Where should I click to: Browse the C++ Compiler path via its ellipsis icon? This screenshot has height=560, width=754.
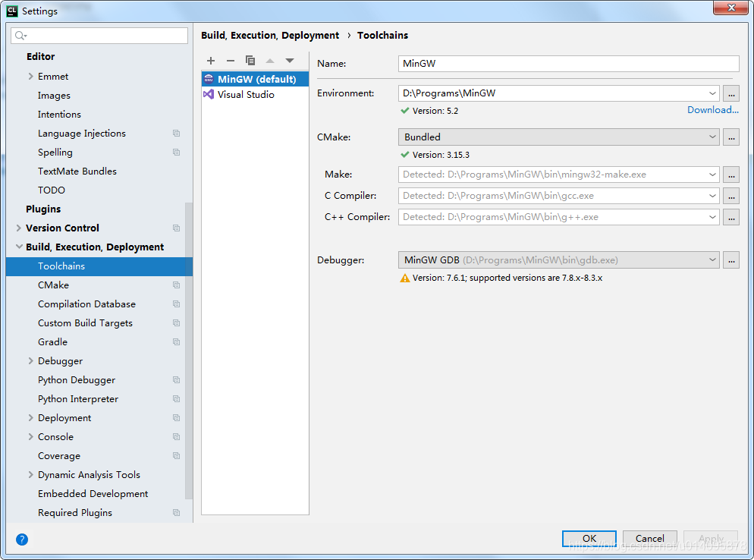tap(730, 217)
